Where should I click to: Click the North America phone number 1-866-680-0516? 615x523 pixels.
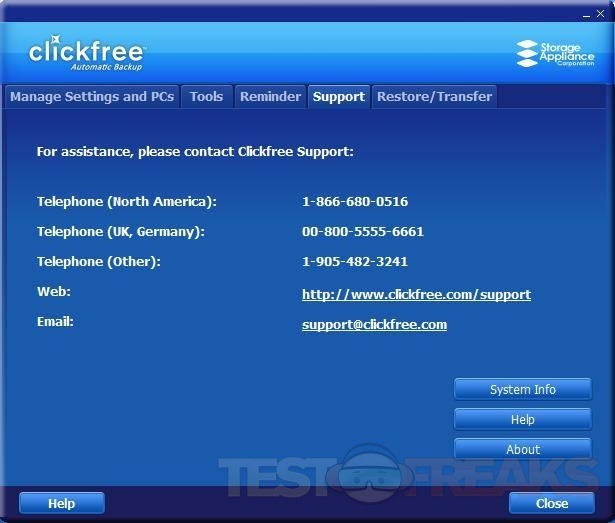[x=354, y=202]
